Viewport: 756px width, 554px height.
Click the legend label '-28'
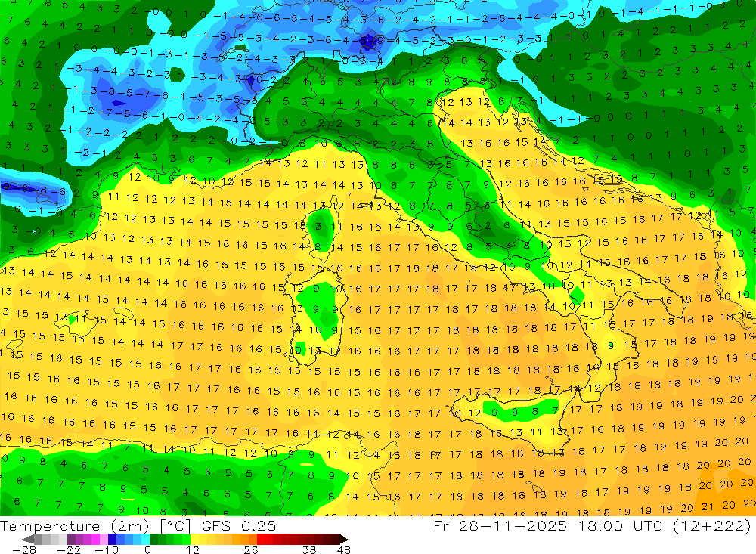[x=24, y=549]
